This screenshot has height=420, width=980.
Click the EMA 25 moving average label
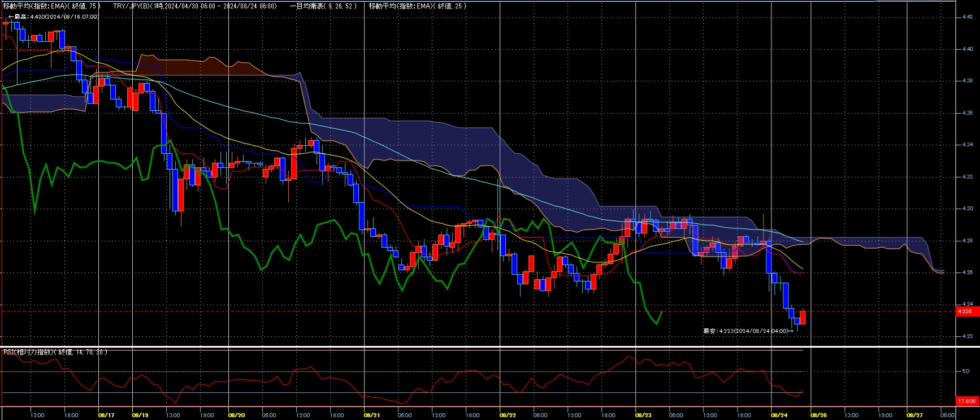tap(418, 6)
